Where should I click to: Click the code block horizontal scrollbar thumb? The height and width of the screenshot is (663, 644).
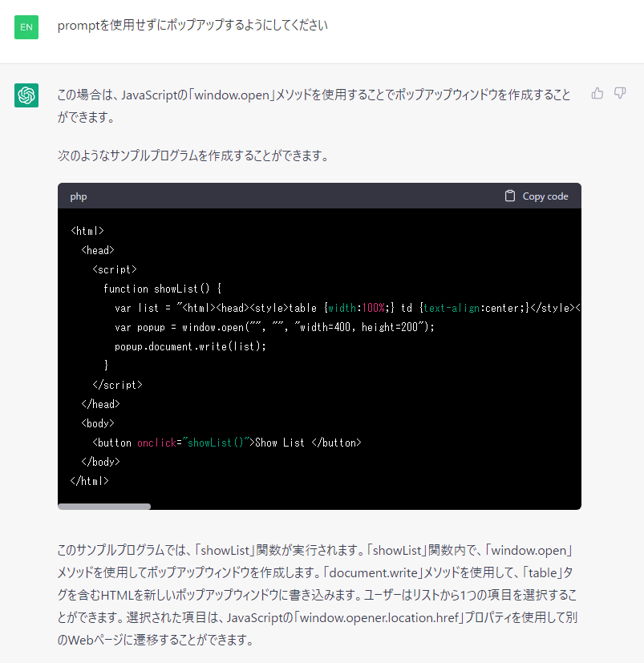coord(104,506)
